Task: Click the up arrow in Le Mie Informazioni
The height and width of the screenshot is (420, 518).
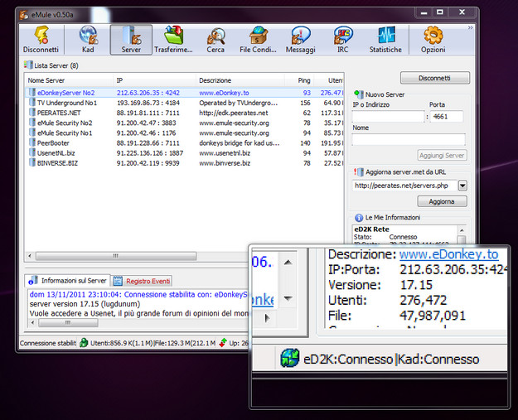Action: (x=462, y=230)
